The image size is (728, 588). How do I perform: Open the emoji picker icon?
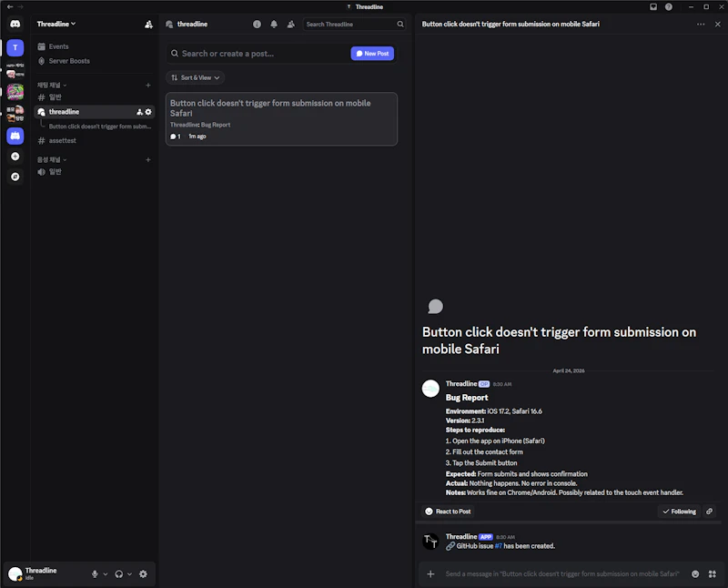[695, 574]
